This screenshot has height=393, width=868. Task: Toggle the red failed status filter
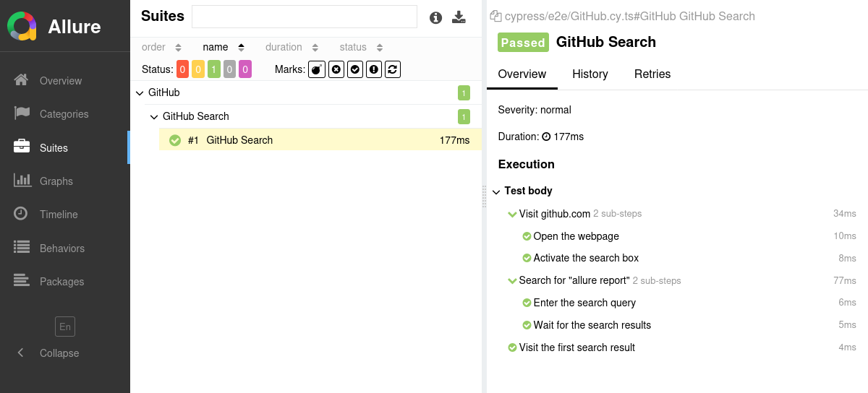tap(182, 69)
